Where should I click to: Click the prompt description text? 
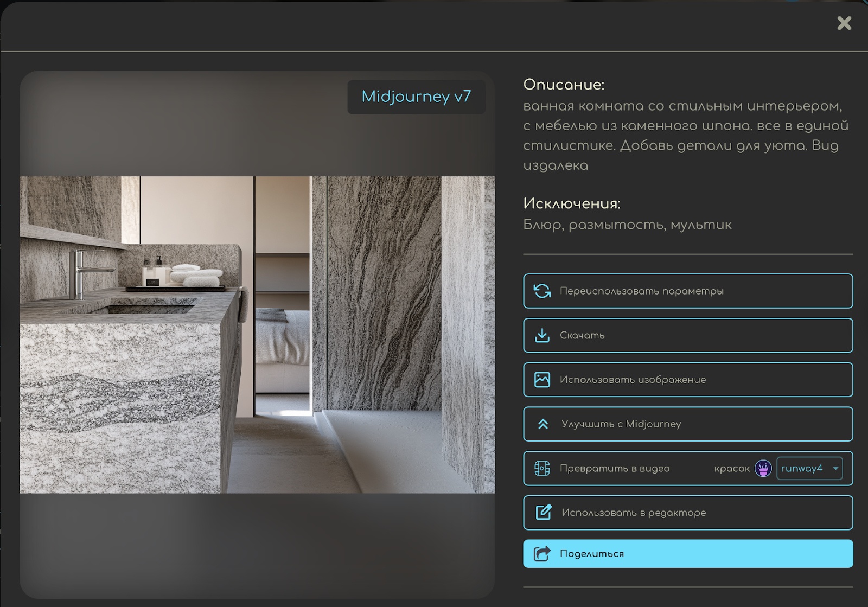[686, 136]
